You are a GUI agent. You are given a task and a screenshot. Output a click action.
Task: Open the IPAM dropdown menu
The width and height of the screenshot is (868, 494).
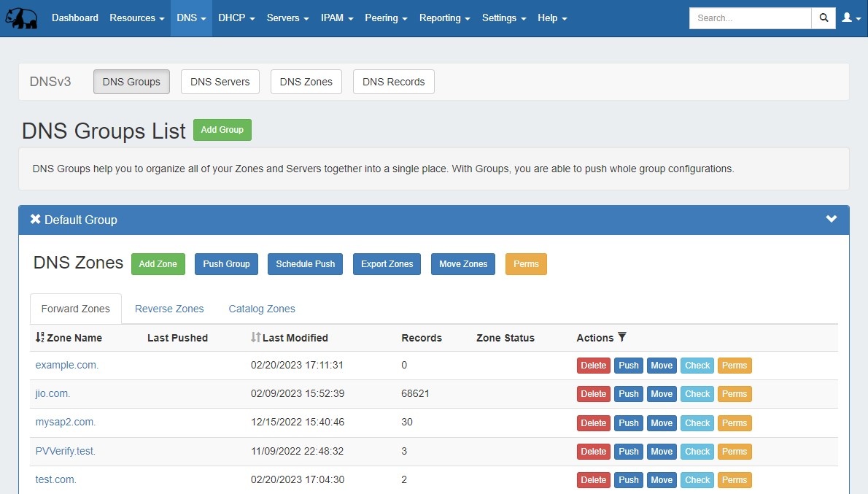click(336, 18)
